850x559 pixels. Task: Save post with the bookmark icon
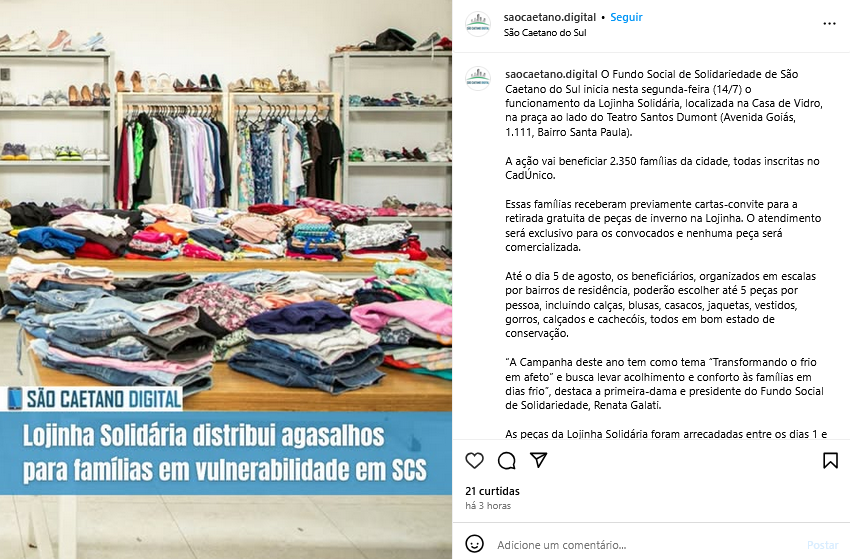[830, 460]
